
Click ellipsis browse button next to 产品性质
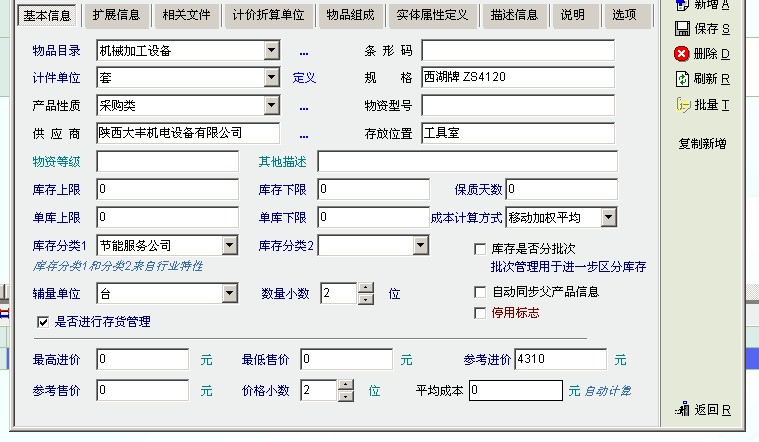[x=304, y=106]
